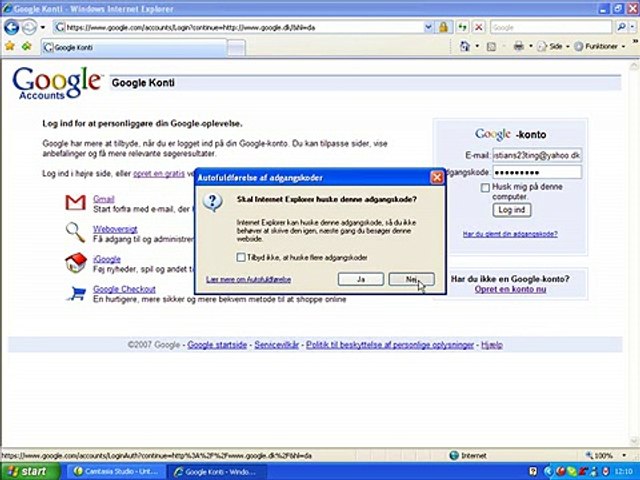640x480 pixels.
Task: Click the browser Forward arrow button
Action: coord(29,27)
